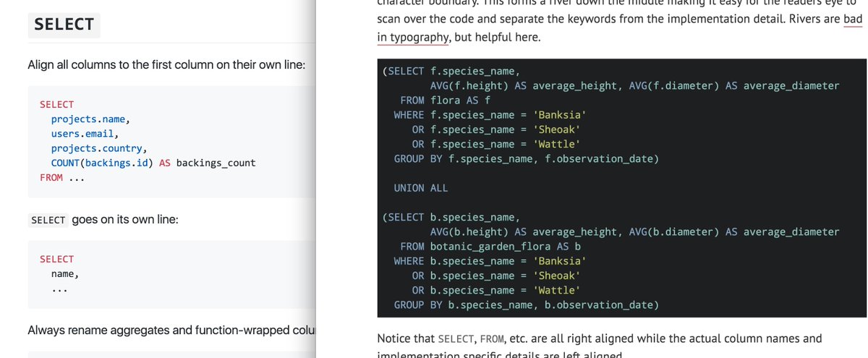
Task: Click the 'projects.name,' code line
Action: tap(90, 119)
